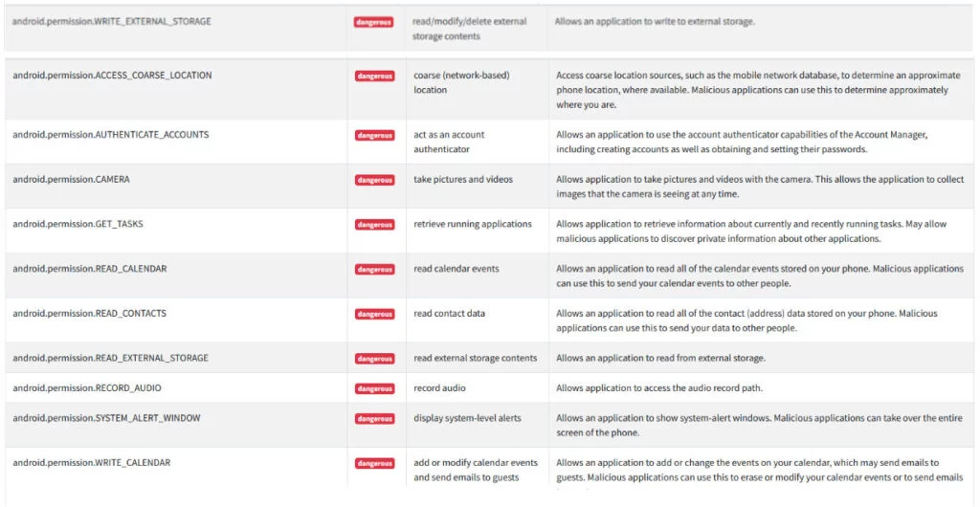
Task: Click the dangerous badge next to GET_TASKS
Action: [374, 225]
